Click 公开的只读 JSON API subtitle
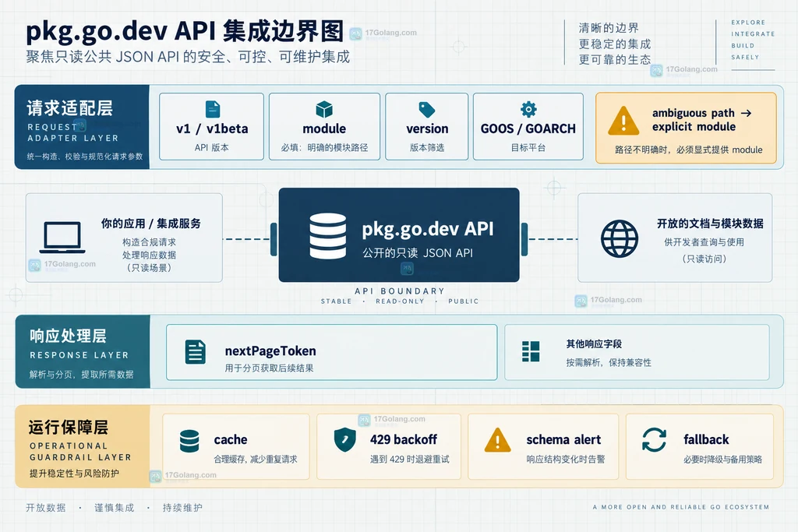798x532 pixels. [418, 253]
